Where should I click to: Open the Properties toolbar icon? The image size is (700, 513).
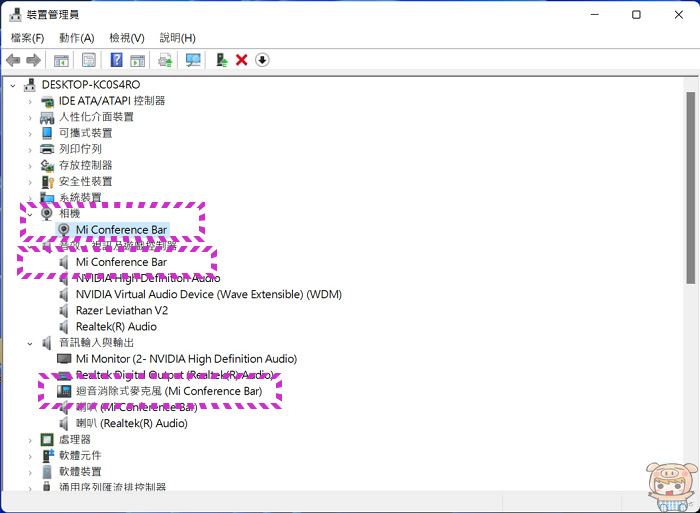click(89, 60)
